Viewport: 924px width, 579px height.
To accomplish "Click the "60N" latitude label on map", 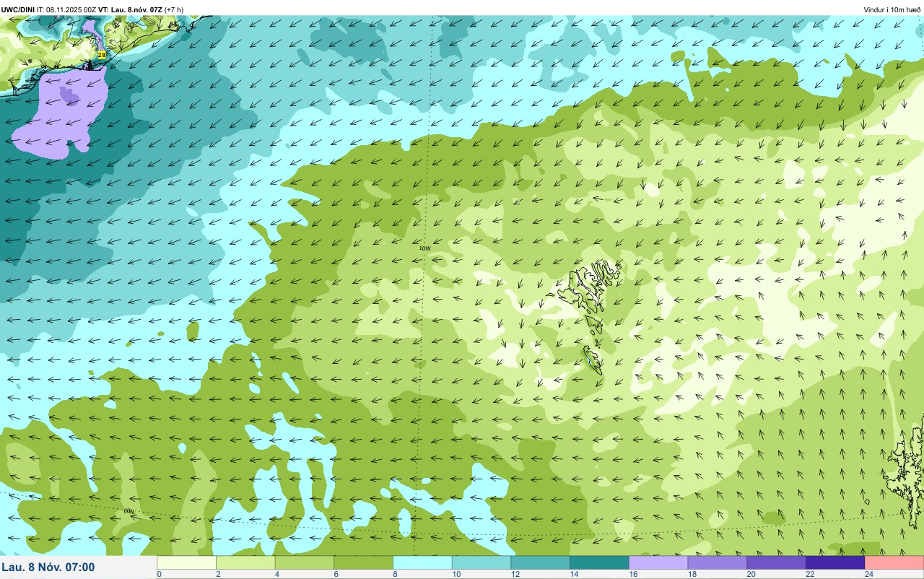I will click(128, 511).
